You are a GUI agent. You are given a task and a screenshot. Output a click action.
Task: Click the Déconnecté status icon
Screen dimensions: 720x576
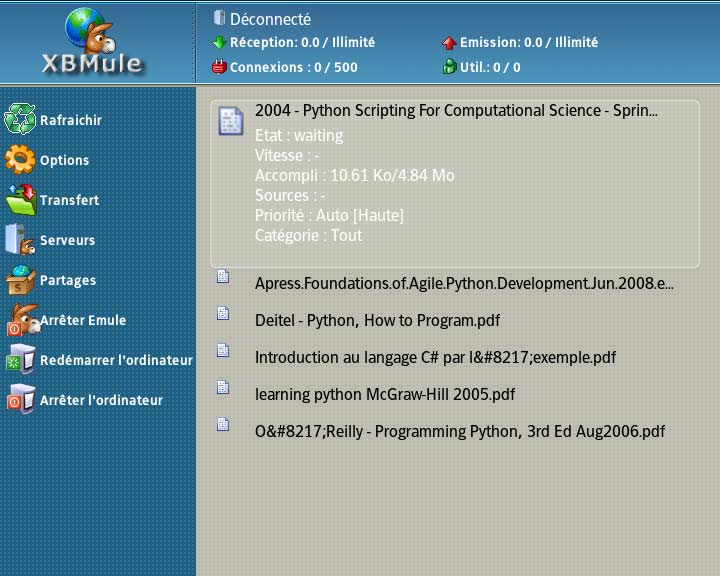tap(219, 18)
